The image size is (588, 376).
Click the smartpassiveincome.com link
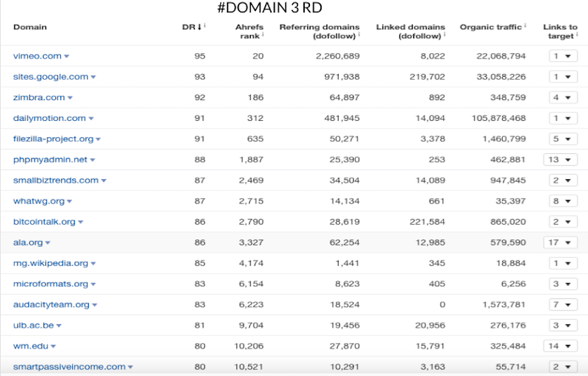[x=69, y=367]
